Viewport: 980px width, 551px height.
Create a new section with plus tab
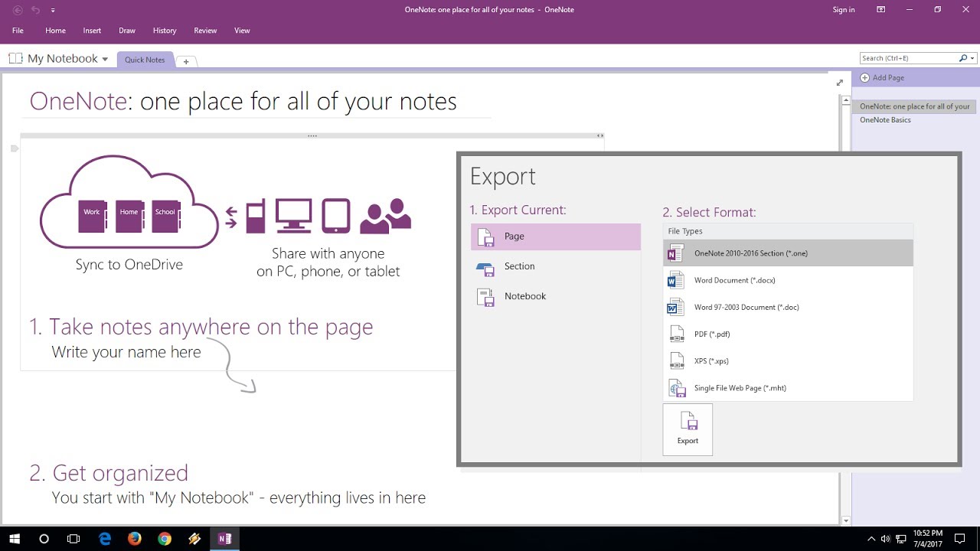point(186,61)
